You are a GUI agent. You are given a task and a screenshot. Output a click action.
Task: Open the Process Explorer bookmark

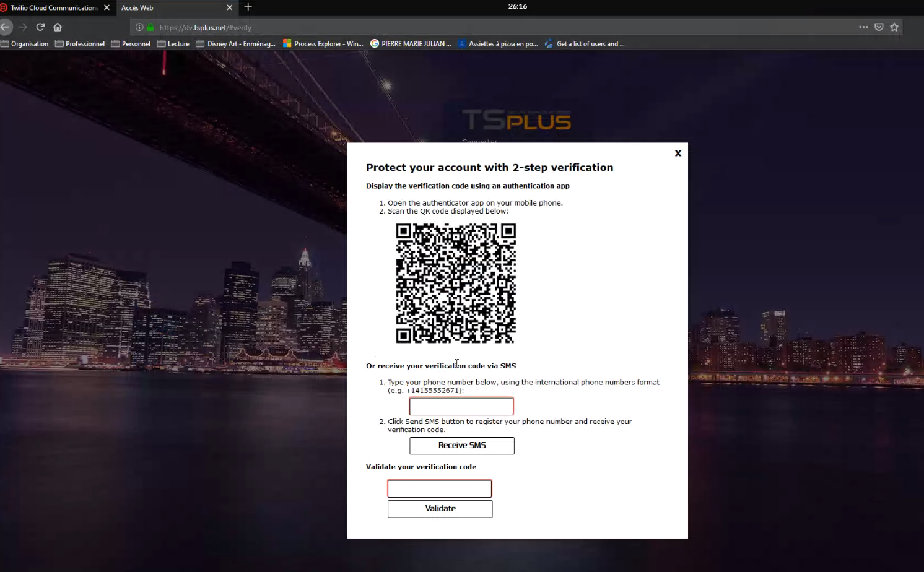323,44
